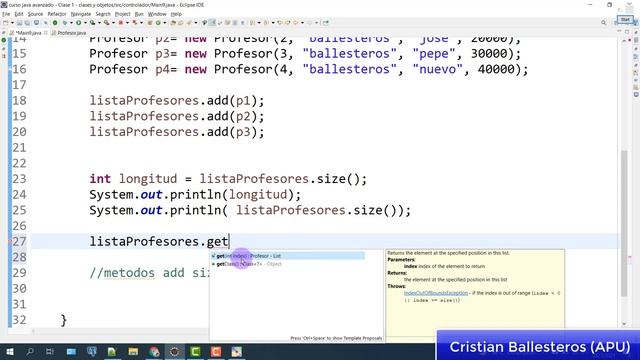Screen dimensions: 640x360
Task: Switch to the Profesor.java editor tab
Action: tap(69, 33)
